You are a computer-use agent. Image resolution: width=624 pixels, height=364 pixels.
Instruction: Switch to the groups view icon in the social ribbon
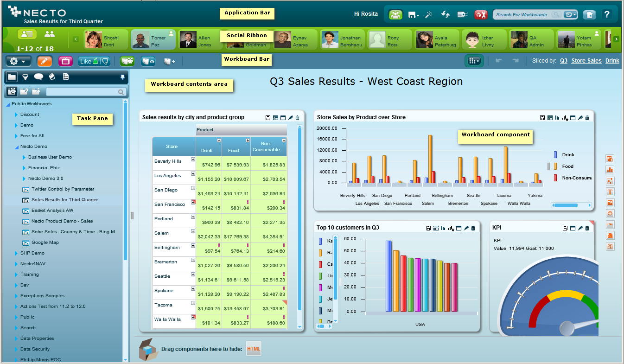[x=49, y=34]
